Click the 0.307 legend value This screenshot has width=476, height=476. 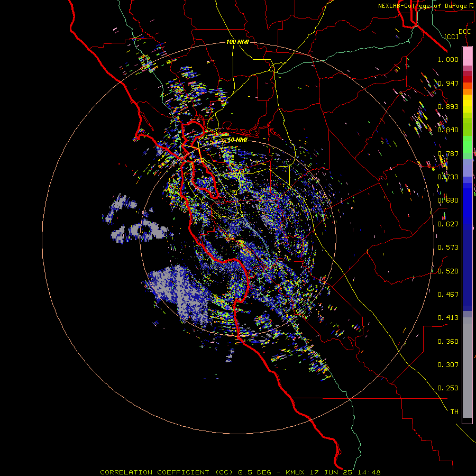pos(448,365)
